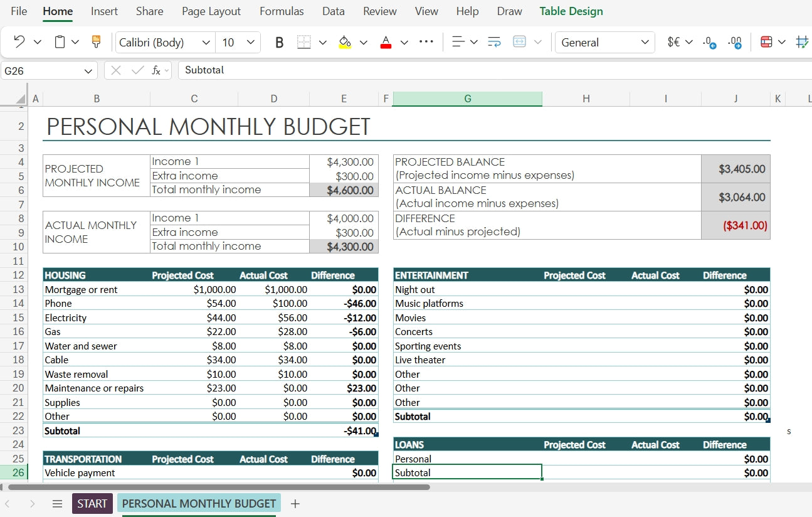The width and height of the screenshot is (812, 517).
Task: Show more font options ellipsis
Action: pos(426,42)
